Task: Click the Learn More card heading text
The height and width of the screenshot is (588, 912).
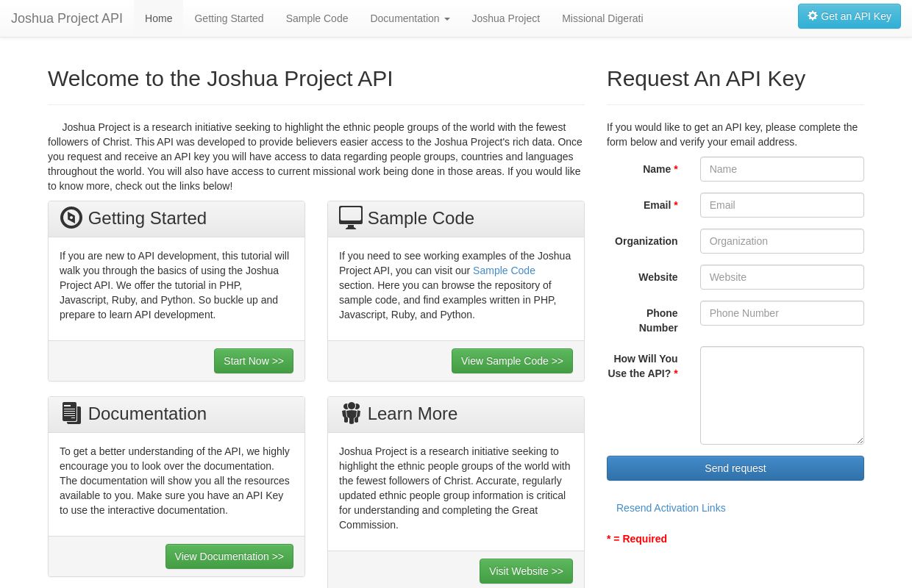Action: click(x=413, y=414)
